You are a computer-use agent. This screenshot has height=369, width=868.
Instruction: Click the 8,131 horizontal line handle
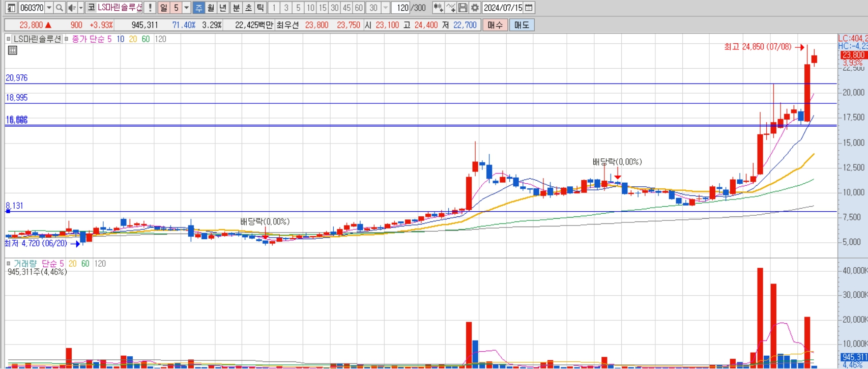[8, 211]
